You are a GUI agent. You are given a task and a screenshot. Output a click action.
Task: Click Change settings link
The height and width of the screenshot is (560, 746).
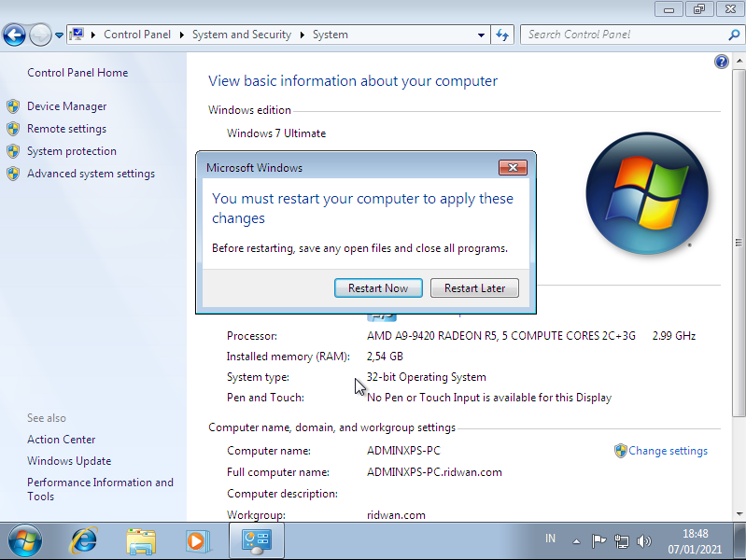pos(668,451)
